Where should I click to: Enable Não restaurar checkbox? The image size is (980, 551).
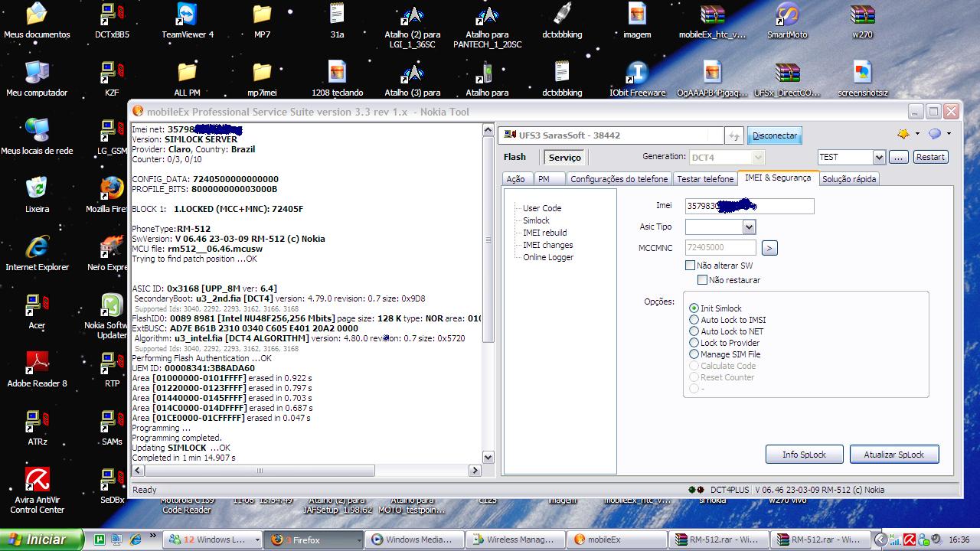[x=702, y=280]
